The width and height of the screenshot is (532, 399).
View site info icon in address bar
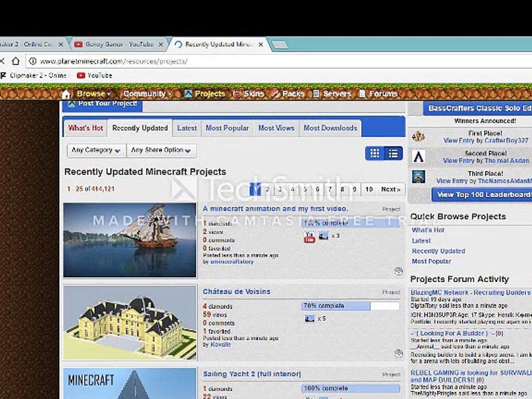point(33,61)
